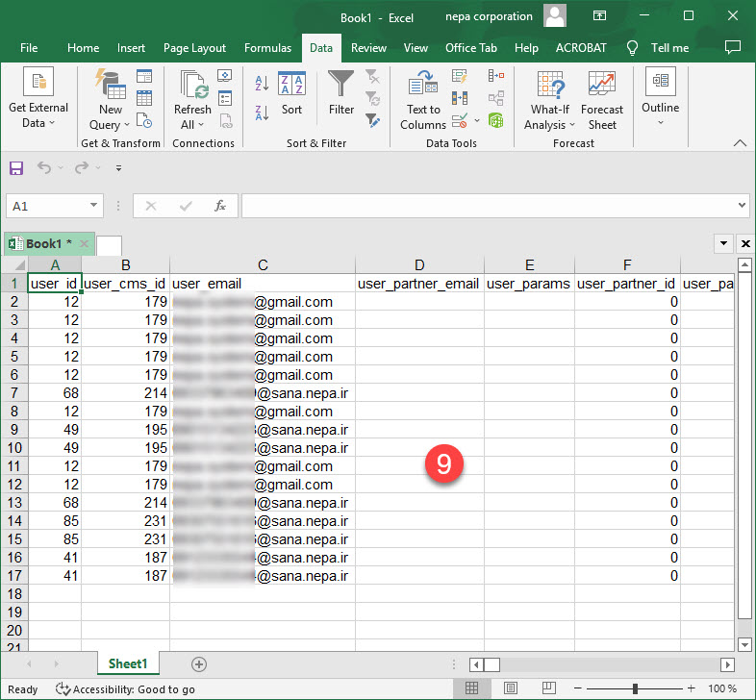This screenshot has height=700, width=756.
Task: Click the nepa corporation account avatar
Action: [x=555, y=15]
